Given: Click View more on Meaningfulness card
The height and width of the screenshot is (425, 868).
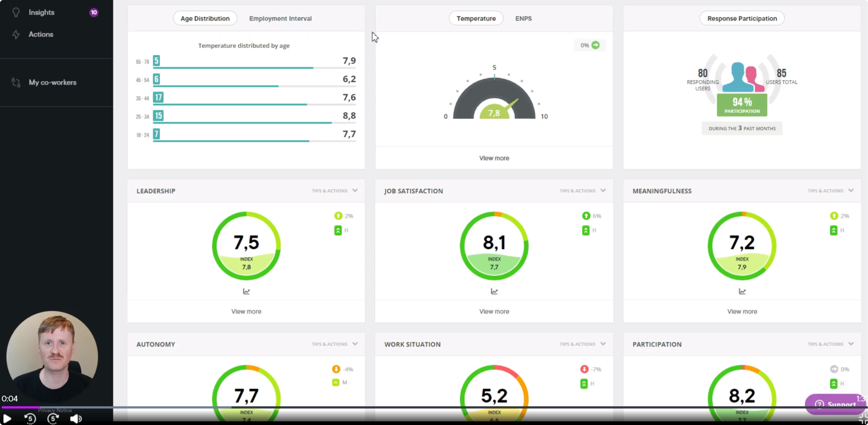Looking at the screenshot, I should point(742,311).
